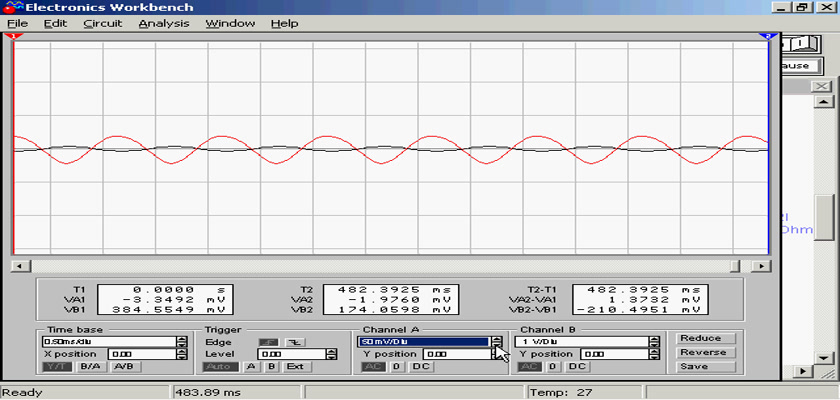The height and width of the screenshot is (400, 840).
Task: Set trigger source to Auto
Action: pos(220,367)
